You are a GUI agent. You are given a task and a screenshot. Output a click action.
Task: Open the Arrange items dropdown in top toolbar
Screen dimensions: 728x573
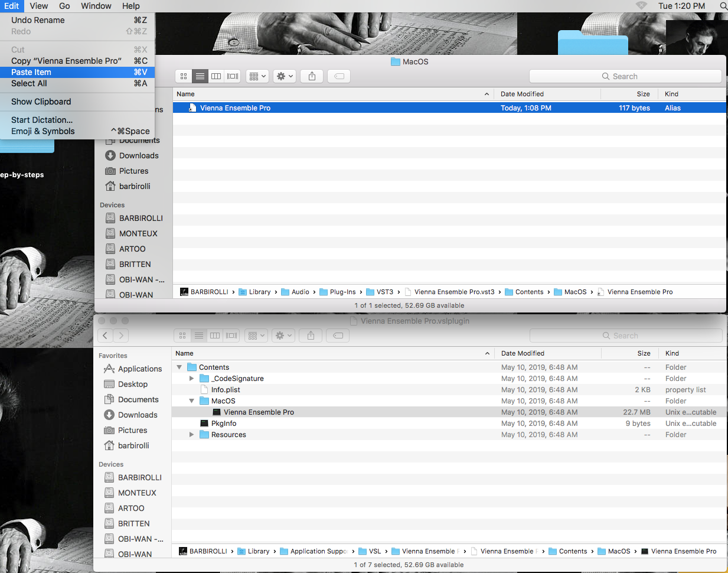pos(257,76)
